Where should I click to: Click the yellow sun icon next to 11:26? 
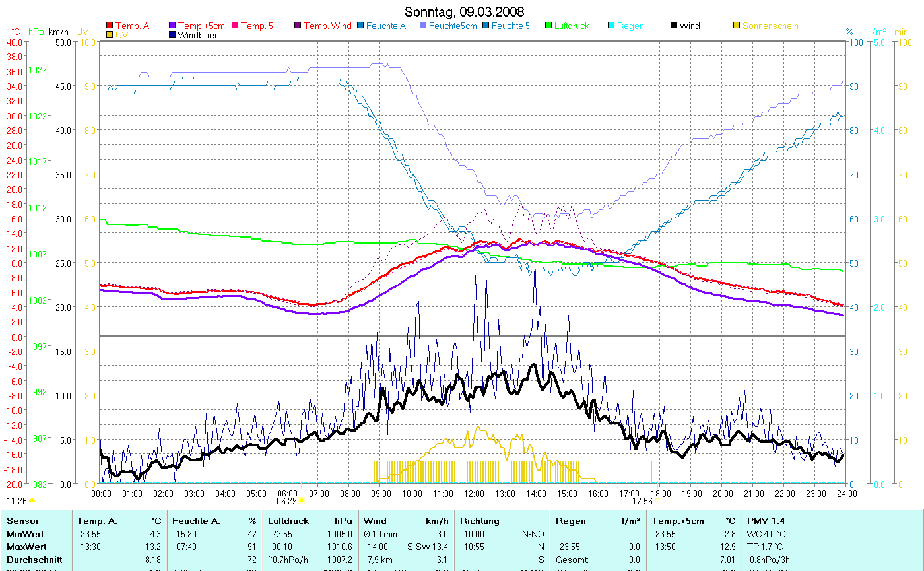point(32,502)
